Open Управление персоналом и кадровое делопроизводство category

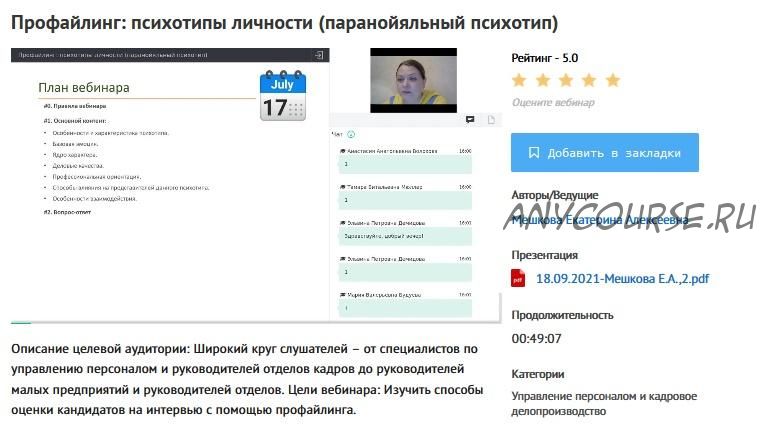(x=604, y=403)
